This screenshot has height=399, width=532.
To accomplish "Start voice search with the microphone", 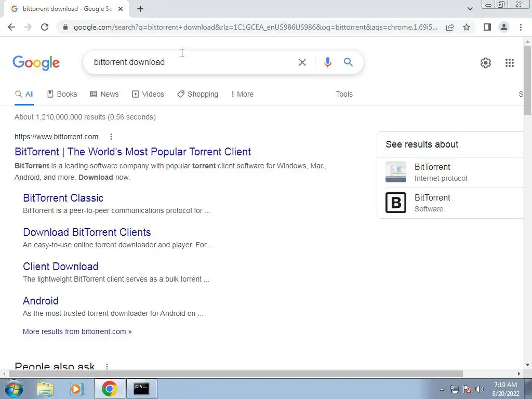I will pyautogui.click(x=327, y=62).
